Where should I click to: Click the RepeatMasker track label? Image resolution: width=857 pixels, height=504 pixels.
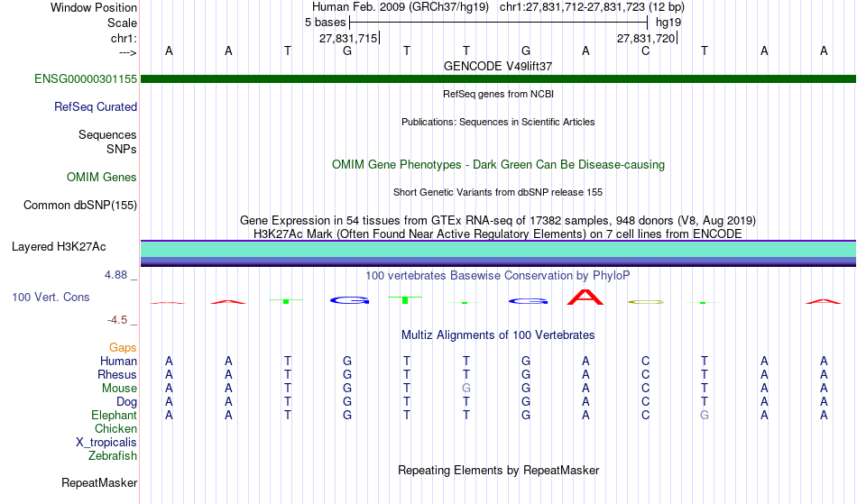click(x=99, y=482)
